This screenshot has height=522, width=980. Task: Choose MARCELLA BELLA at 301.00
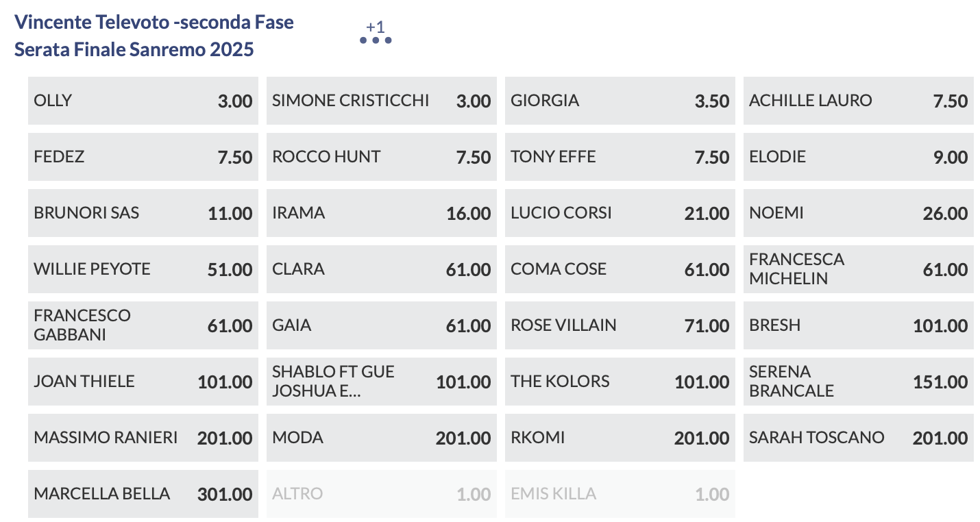143,494
